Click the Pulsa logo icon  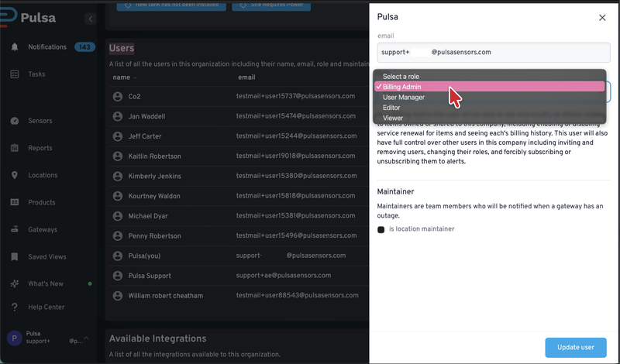(9, 16)
